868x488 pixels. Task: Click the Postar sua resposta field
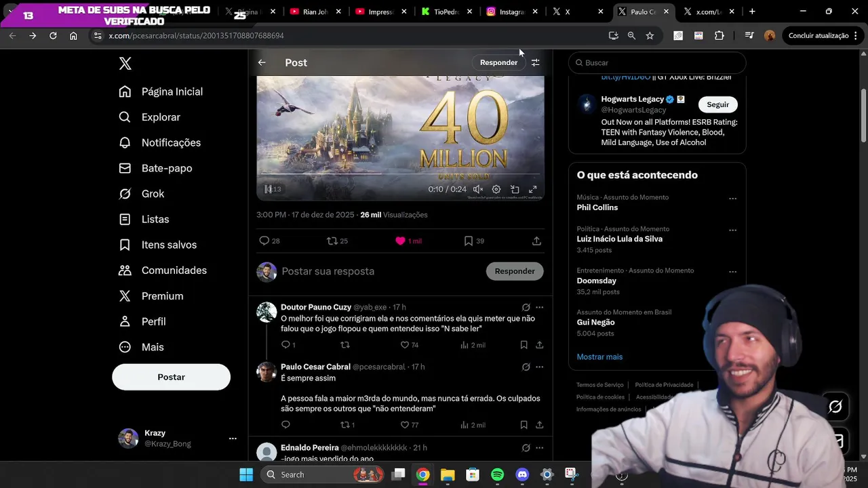(380, 271)
